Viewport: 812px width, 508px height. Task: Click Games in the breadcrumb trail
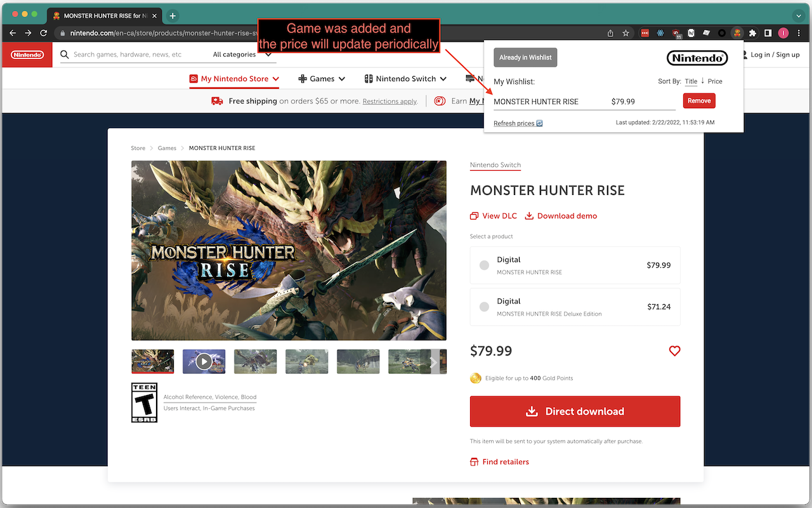[167, 148]
